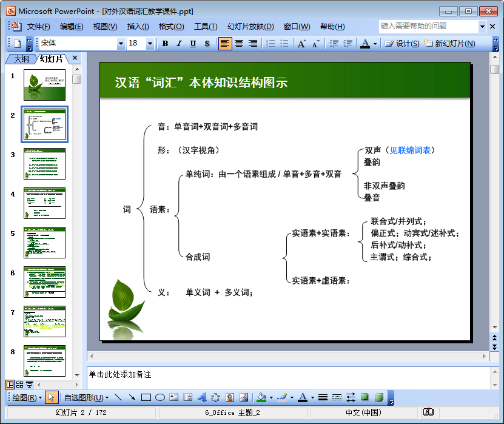This screenshot has height=424, width=504.
Task: Switch to the 大纲 outline tab
Action: tap(22, 59)
